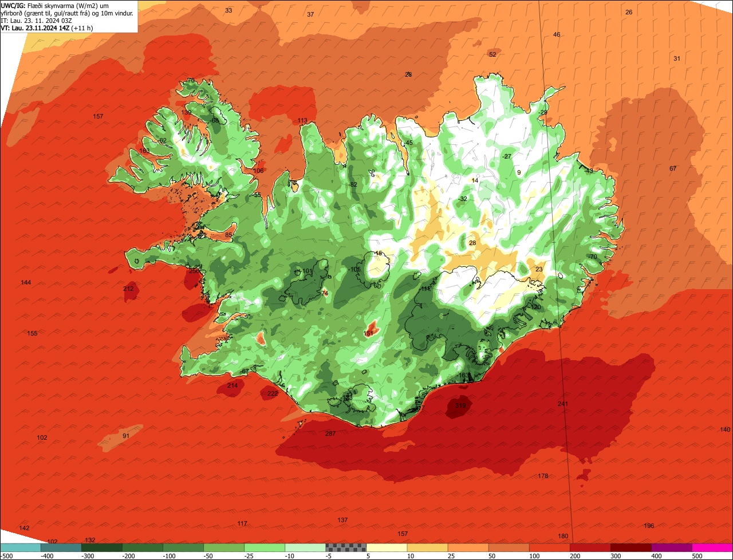Select the inland value 151
733x560 pixels.
click(x=369, y=333)
